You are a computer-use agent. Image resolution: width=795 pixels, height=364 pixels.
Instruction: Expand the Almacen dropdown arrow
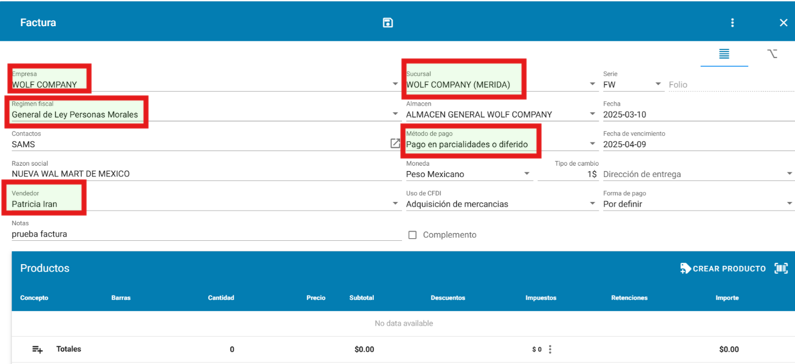pyautogui.click(x=593, y=114)
